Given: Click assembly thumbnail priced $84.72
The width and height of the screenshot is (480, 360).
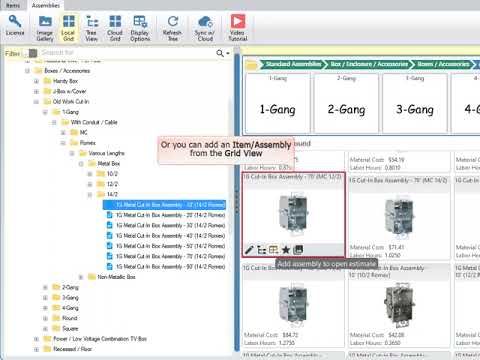Looking at the screenshot, I should click(293, 304).
